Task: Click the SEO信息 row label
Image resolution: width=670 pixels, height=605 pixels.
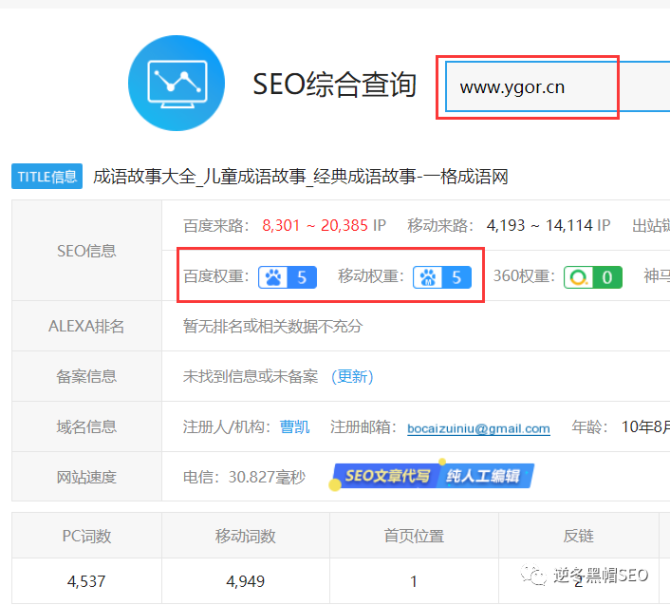Action: tap(87, 251)
